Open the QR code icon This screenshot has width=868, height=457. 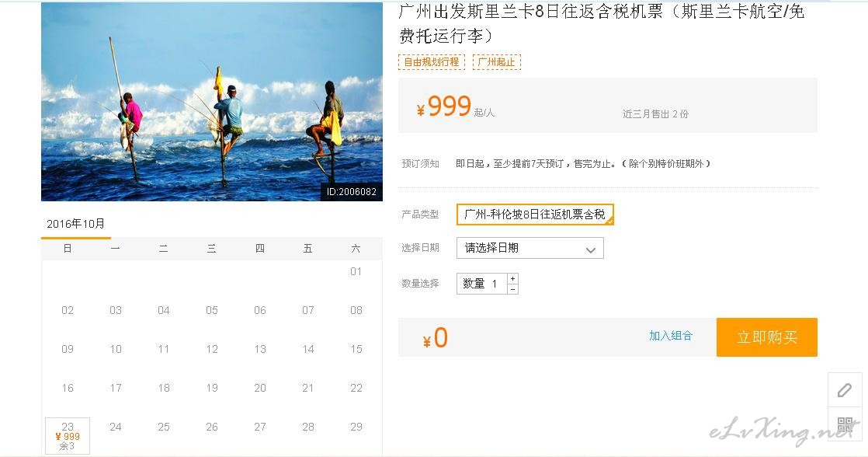(x=845, y=425)
